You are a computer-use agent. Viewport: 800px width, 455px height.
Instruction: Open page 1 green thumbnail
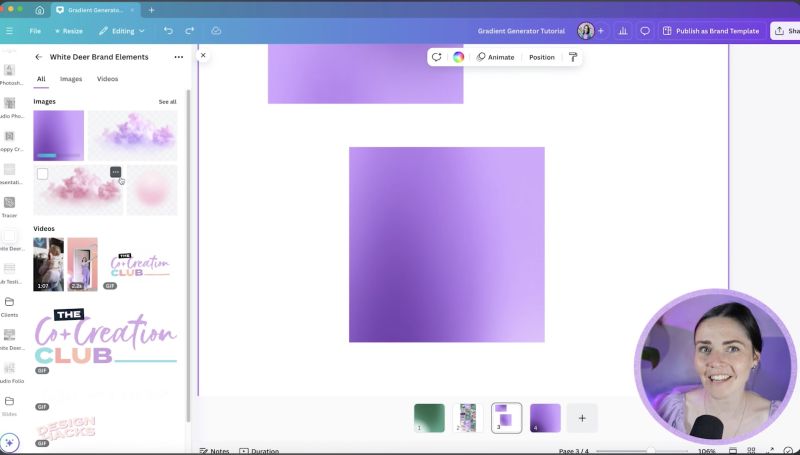point(429,418)
